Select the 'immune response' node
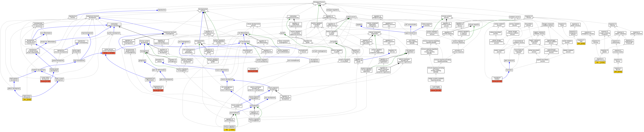Screen dimensions: 644x132 (x=474, y=25)
